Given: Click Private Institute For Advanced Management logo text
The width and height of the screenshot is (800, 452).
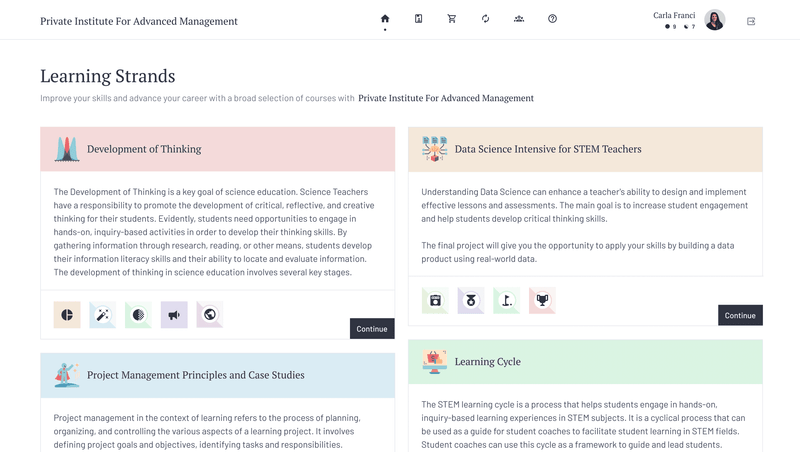Looking at the screenshot, I should pos(139,20).
